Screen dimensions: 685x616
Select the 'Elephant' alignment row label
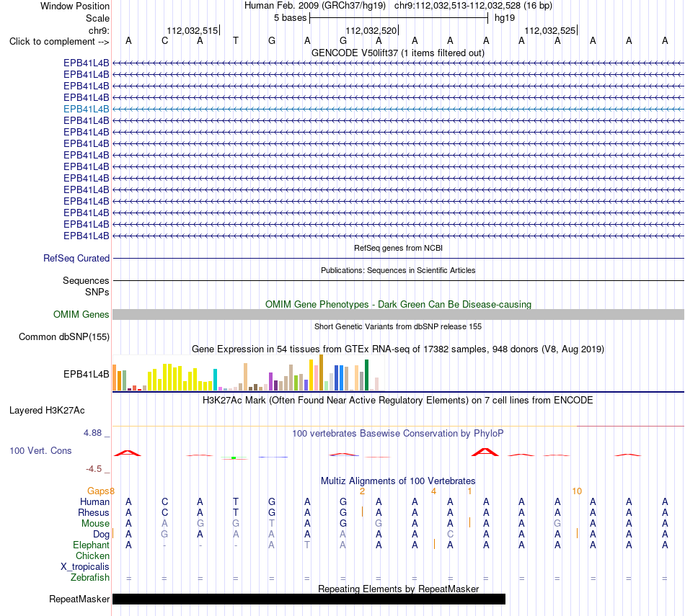coord(92,545)
